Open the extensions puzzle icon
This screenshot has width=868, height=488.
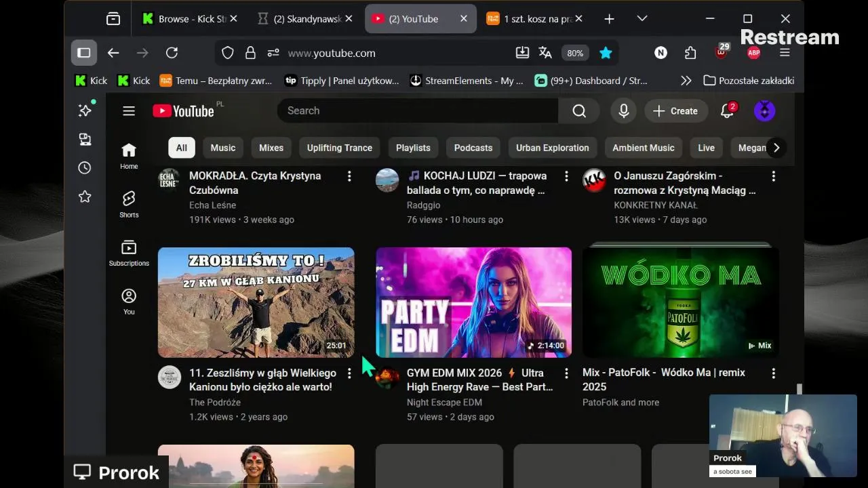point(690,53)
